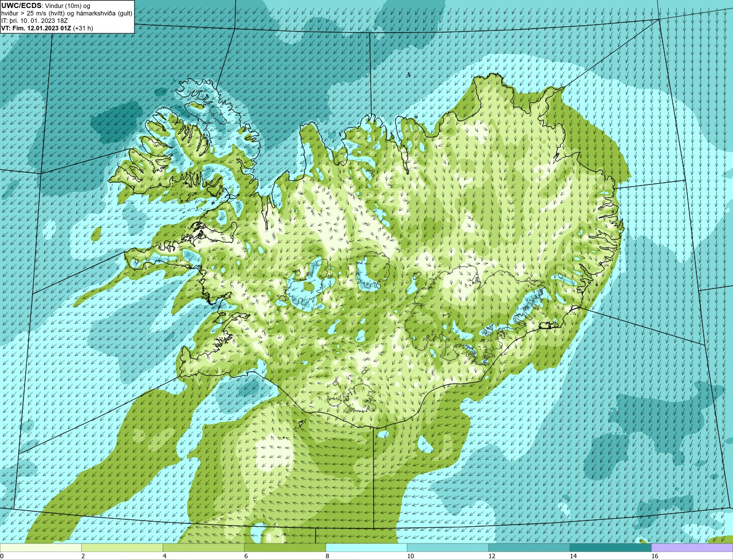Click the lavender above-16 legend swatch
Image resolution: width=733 pixels, height=560 pixels.
[692, 548]
